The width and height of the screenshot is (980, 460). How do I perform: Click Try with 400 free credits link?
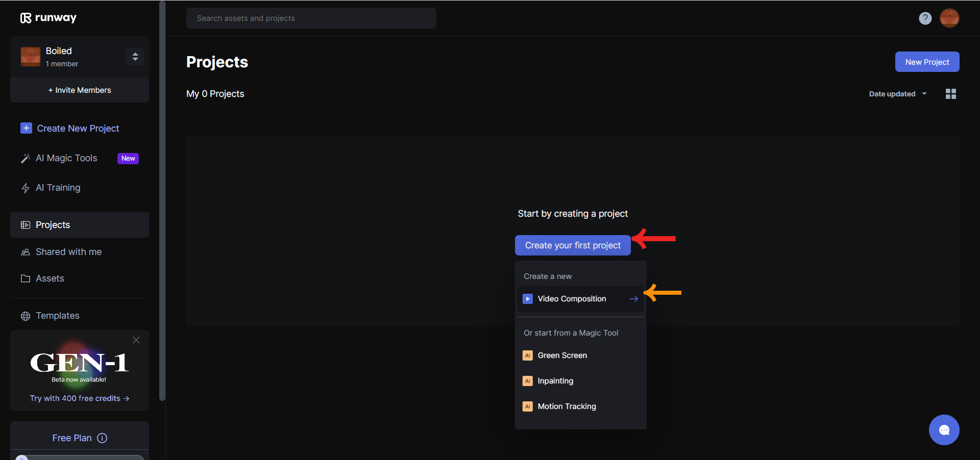click(80, 398)
